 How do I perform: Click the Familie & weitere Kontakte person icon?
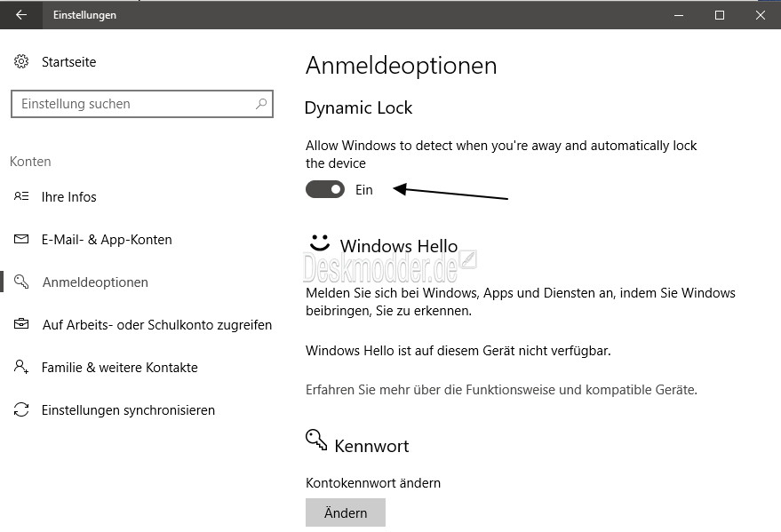click(21, 368)
